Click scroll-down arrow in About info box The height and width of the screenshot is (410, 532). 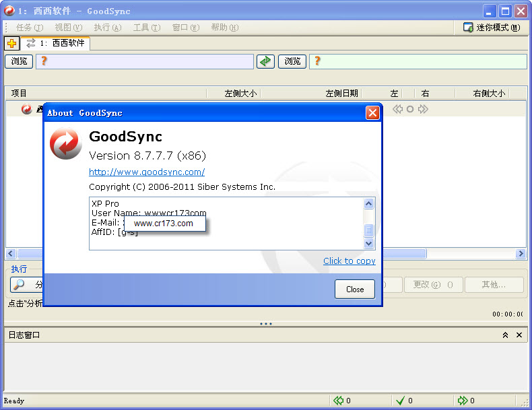(x=369, y=243)
